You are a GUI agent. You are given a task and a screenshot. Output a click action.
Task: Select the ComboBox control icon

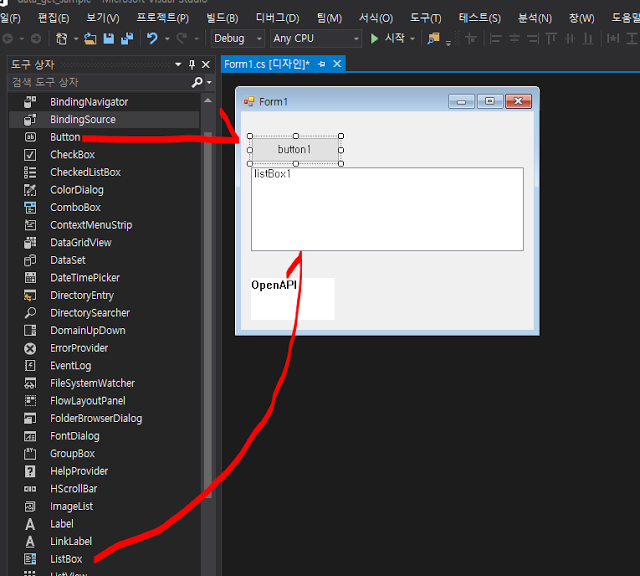click(30, 207)
